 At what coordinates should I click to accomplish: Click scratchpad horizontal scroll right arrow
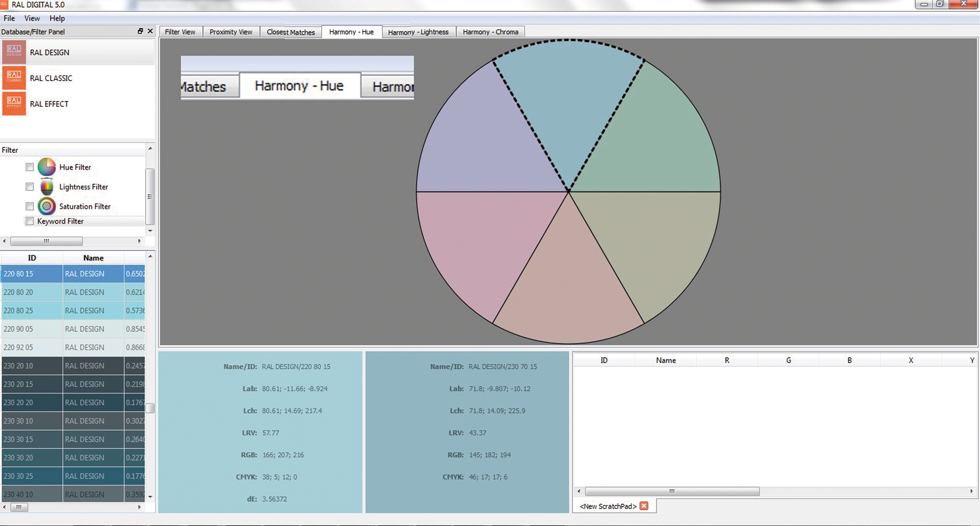972,491
